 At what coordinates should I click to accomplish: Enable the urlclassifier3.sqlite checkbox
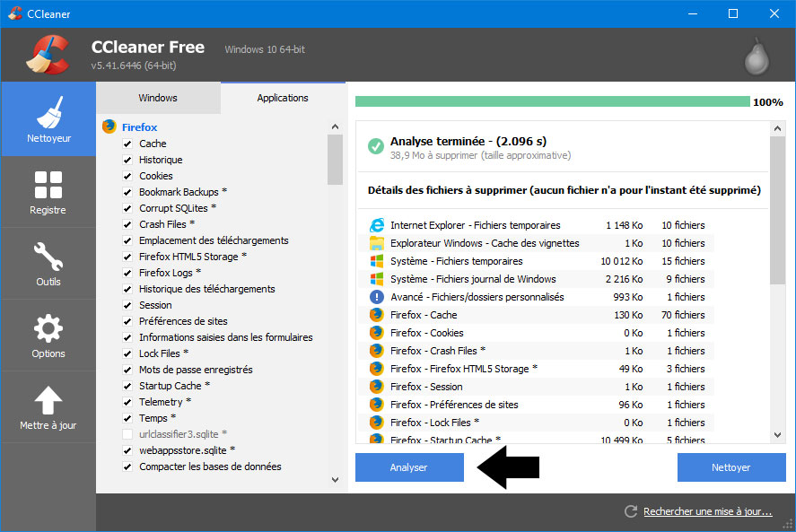[127, 434]
